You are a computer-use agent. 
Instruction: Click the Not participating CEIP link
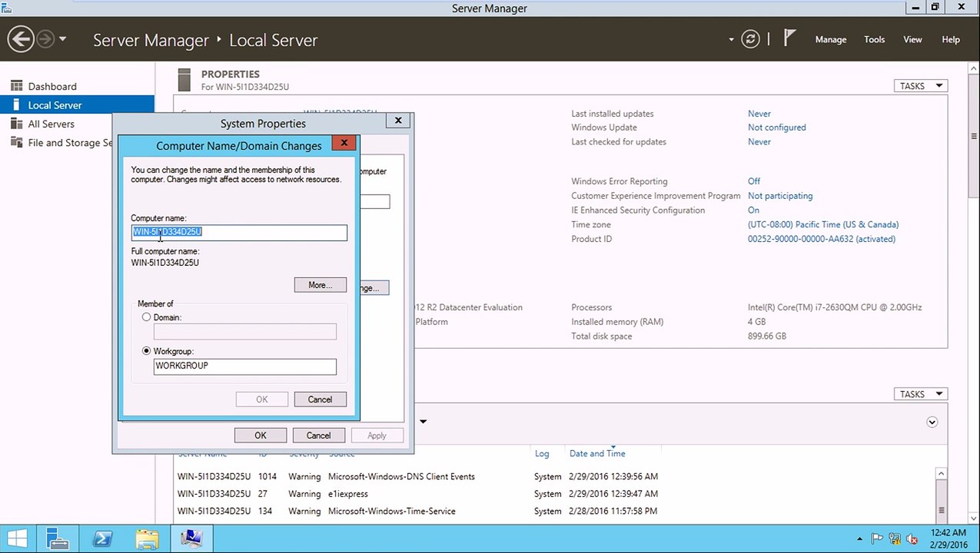point(780,196)
